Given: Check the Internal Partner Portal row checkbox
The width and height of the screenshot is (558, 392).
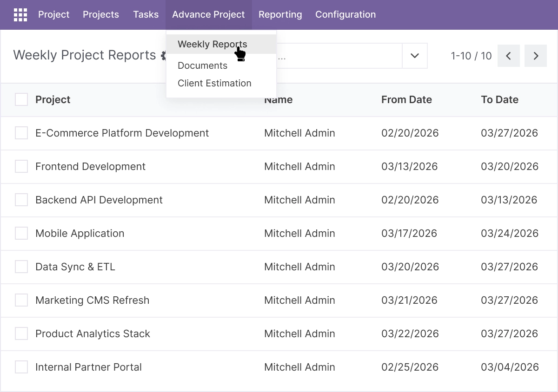Looking at the screenshot, I should coord(21,367).
